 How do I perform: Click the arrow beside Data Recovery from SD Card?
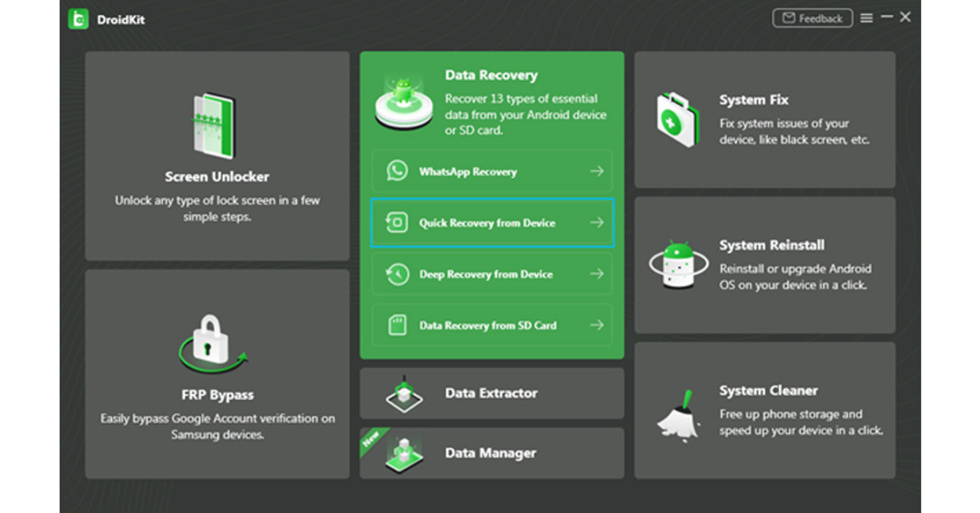tap(596, 326)
